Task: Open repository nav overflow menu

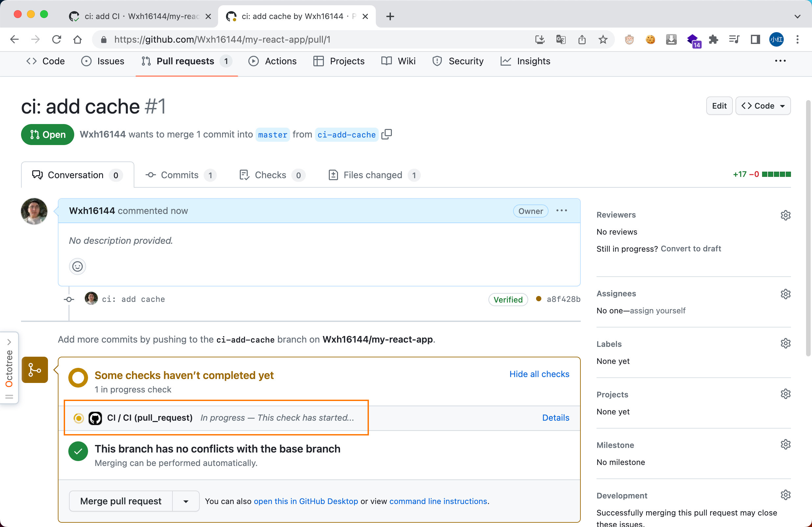Action: tap(780, 61)
